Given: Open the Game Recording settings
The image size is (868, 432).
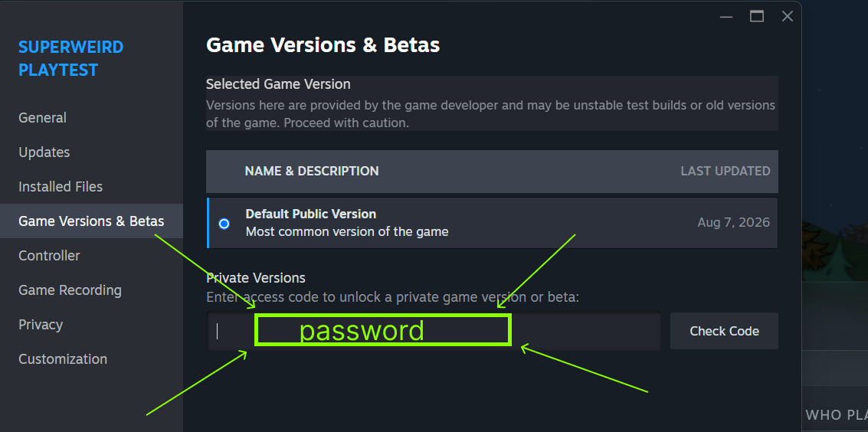Looking at the screenshot, I should pos(70,290).
